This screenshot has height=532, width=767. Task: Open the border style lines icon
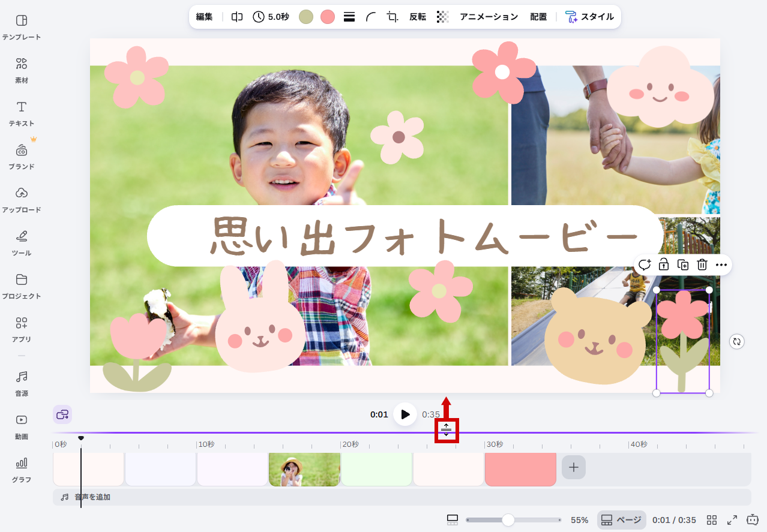pos(349,17)
